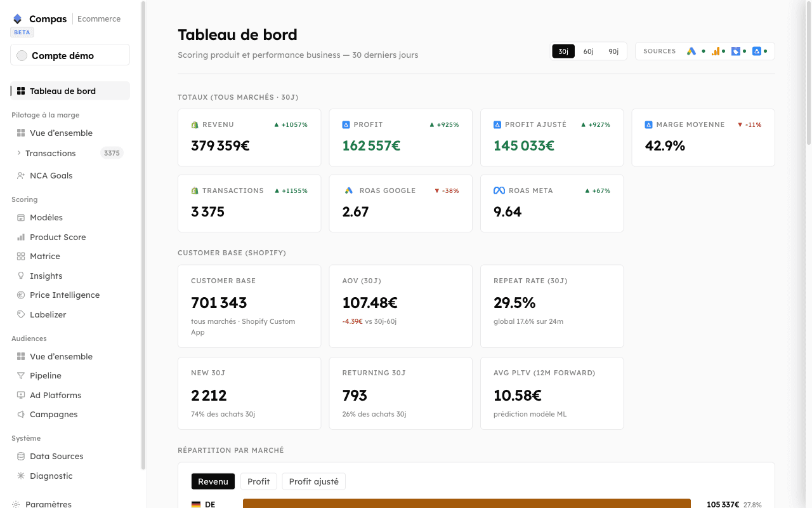Click the Modèles sidebar icon
The image size is (812, 508).
pyautogui.click(x=21, y=217)
